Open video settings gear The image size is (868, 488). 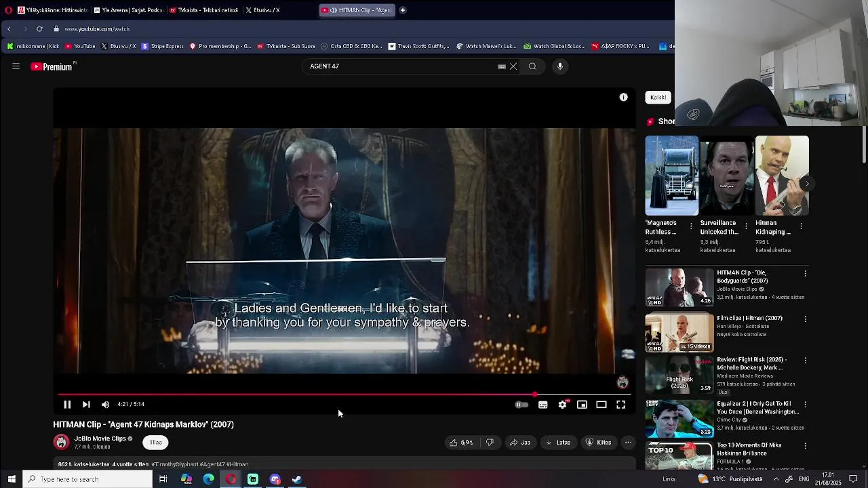point(562,405)
